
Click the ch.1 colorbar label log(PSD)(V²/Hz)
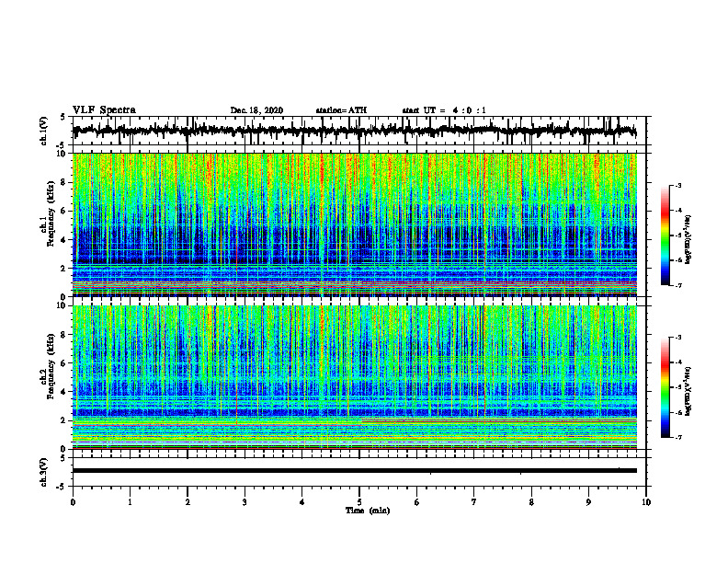688,239
